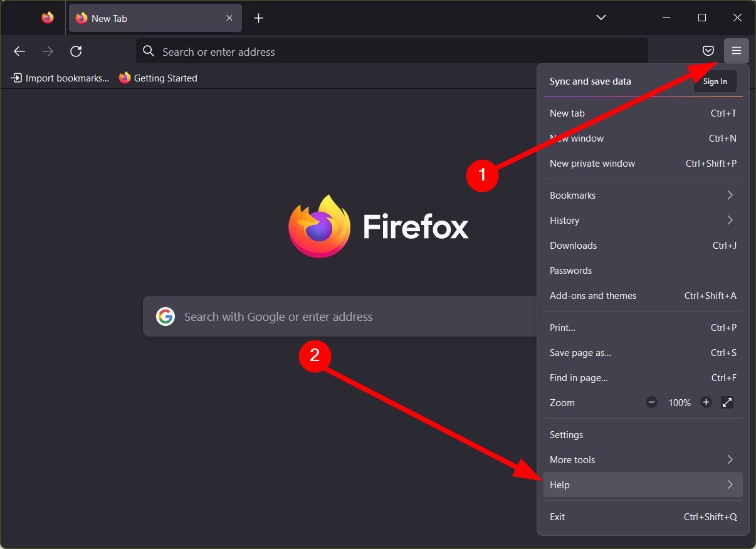Close the Firefox window
Image resolution: width=756 pixels, height=549 pixels.
738,18
